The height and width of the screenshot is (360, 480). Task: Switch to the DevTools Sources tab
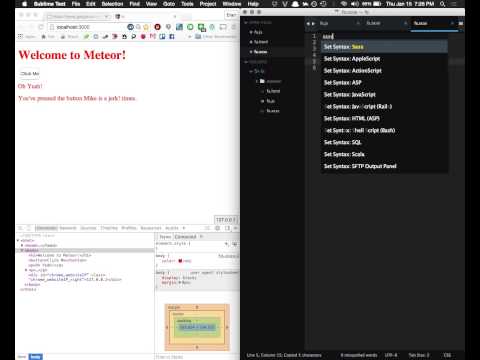(x=88, y=228)
